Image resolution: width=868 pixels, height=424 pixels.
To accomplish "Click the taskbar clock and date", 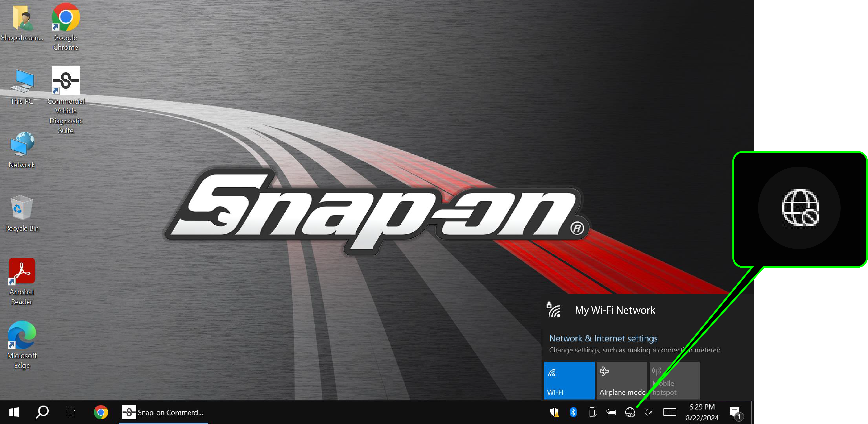I will [x=702, y=412].
